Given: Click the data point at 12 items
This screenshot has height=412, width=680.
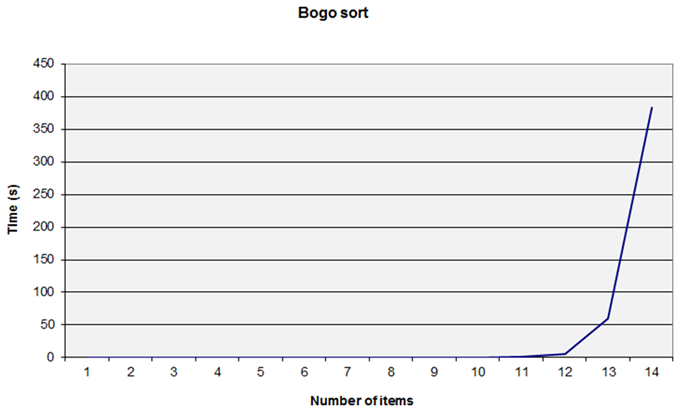Looking at the screenshot, I should (565, 354).
